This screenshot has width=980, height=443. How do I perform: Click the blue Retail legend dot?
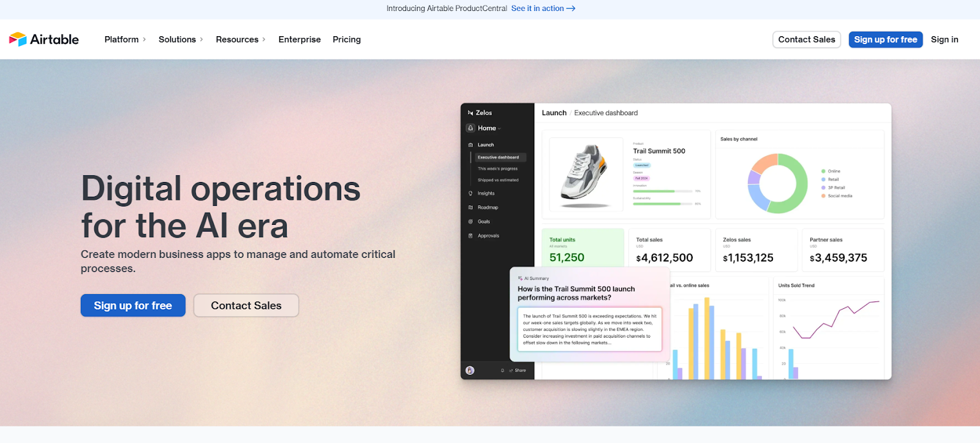pos(823,180)
